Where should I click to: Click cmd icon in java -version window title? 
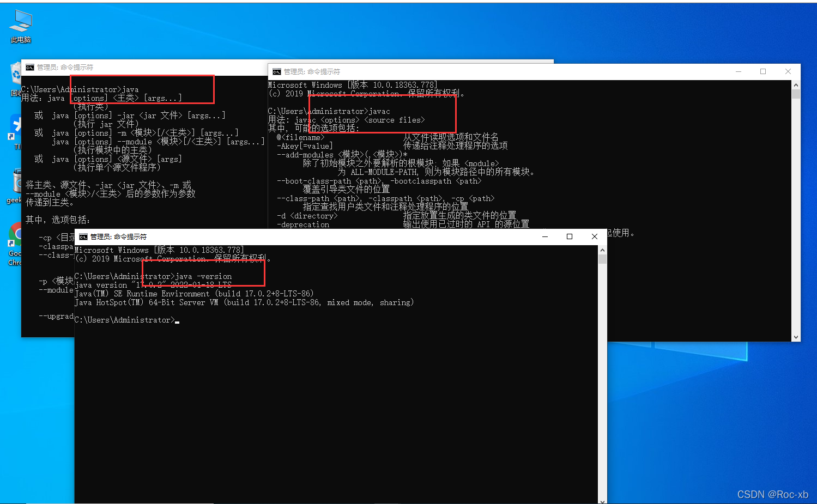pos(83,237)
